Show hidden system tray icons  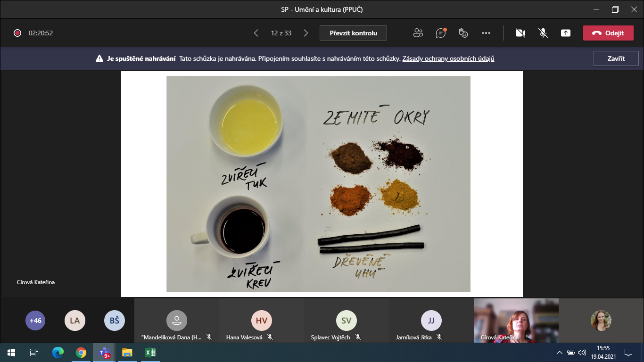[x=559, y=352]
